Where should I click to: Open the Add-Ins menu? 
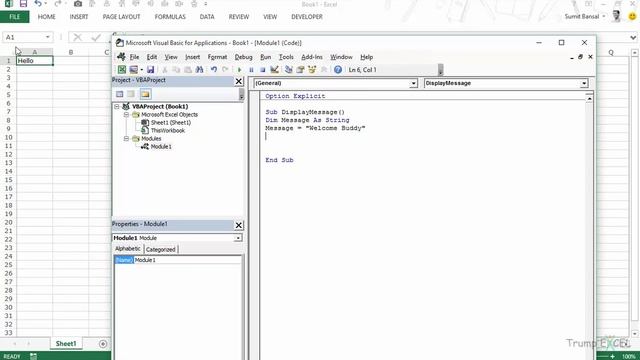click(312, 57)
